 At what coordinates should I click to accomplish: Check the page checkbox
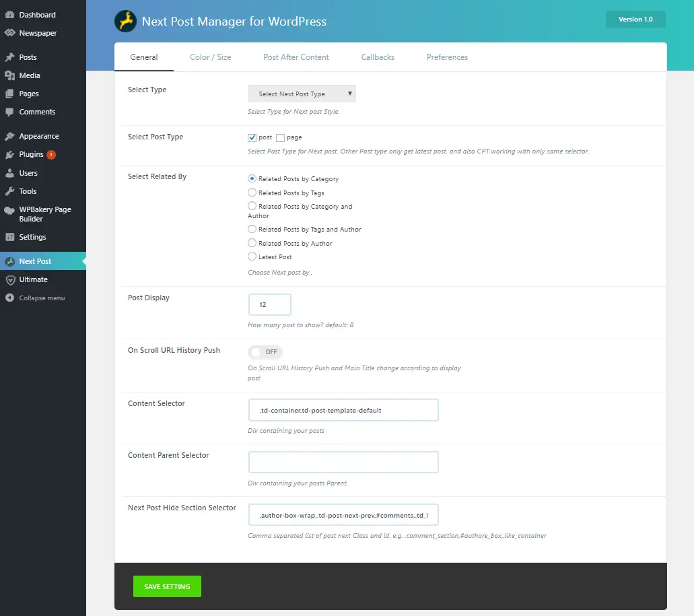click(x=280, y=137)
